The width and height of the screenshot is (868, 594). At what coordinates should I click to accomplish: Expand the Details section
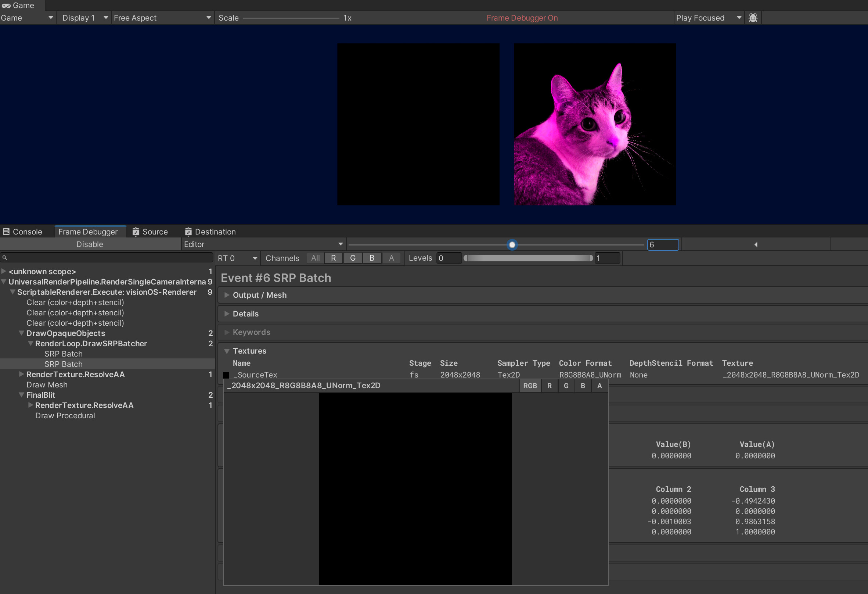coord(227,314)
